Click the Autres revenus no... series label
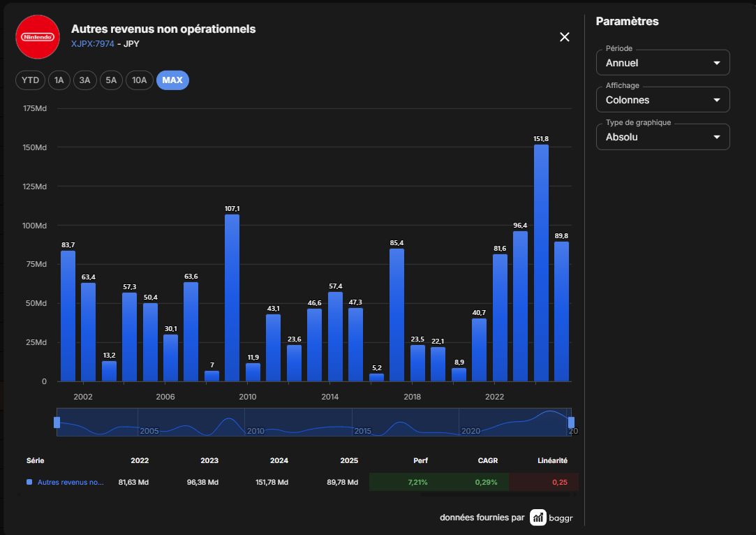Screen dimensions: 756x535 tap(71, 482)
